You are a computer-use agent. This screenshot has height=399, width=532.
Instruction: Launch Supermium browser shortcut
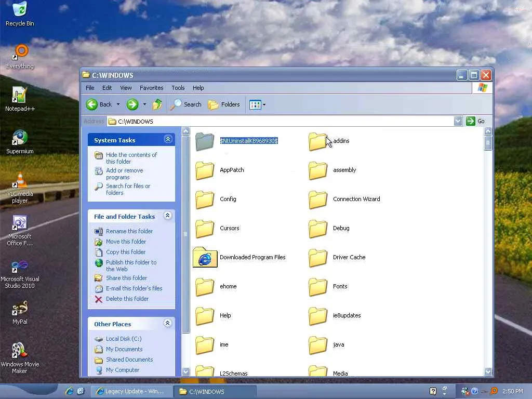[20, 142]
